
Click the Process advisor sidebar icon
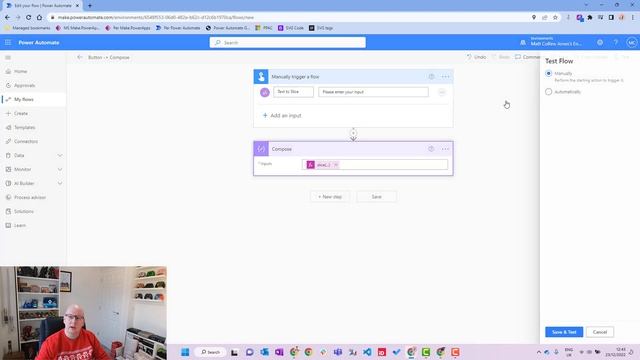8,197
